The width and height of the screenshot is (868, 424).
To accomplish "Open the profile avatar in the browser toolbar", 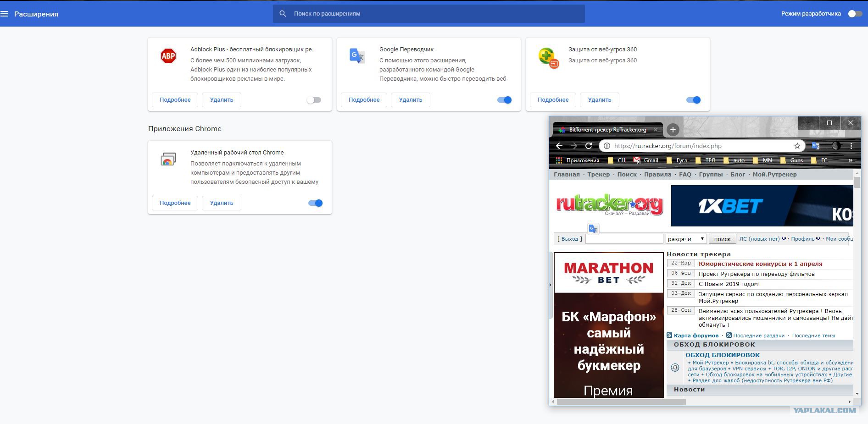I will 836,146.
